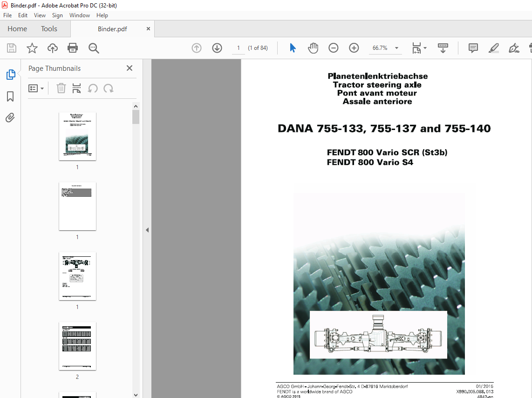Select the cover page thumbnail
This screenshot has height=398, width=532.
point(77,137)
